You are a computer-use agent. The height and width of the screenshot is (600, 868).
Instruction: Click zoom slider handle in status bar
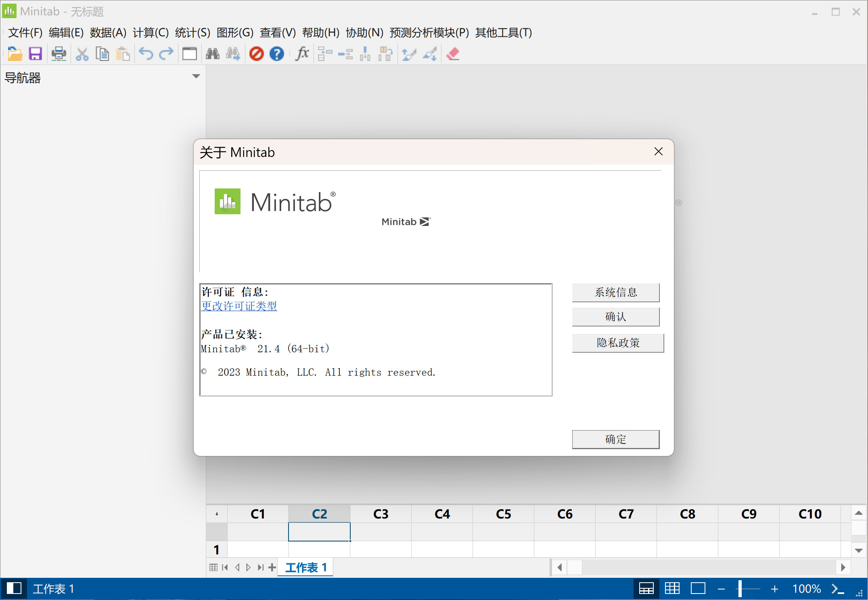coord(740,589)
